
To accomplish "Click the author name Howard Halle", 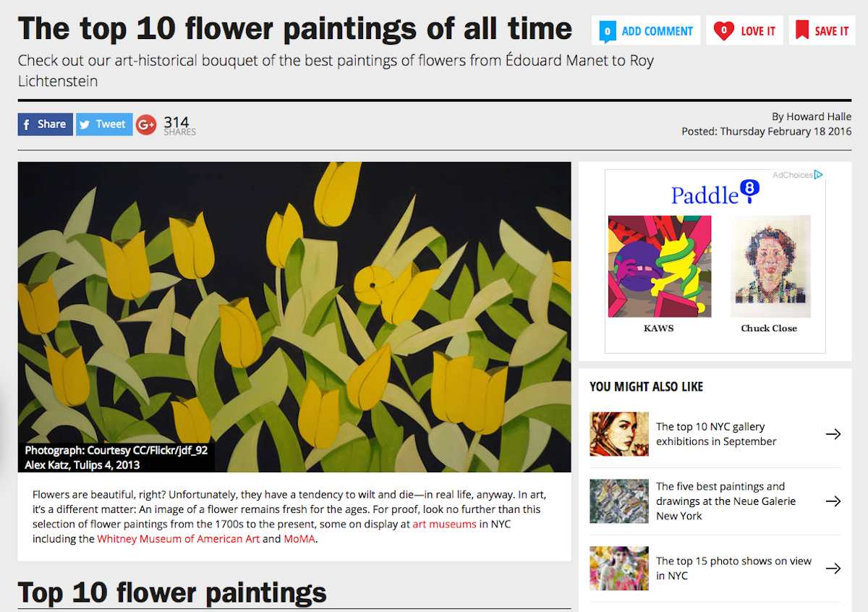I will 819,116.
